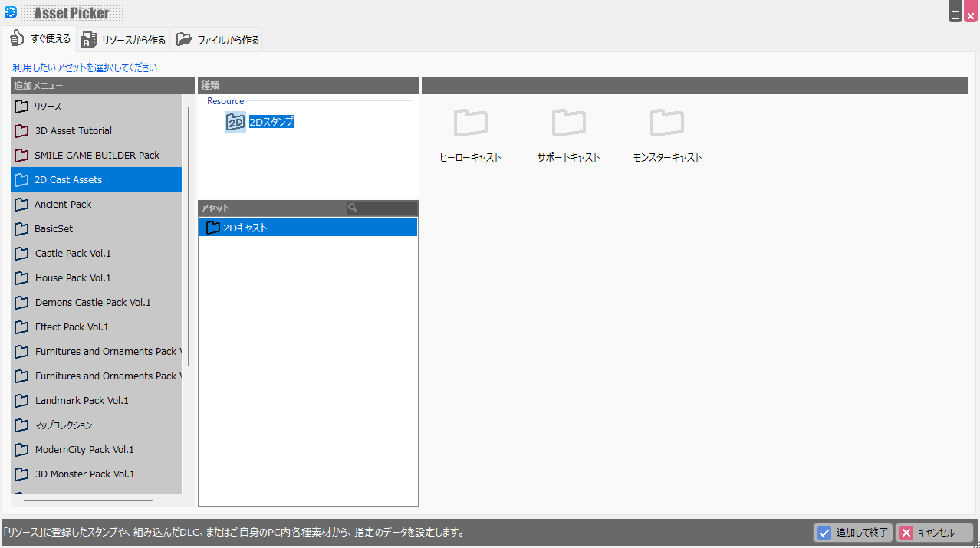Click the horizontal scrollbar under the pack list
The width and height of the screenshot is (980, 548).
point(87,500)
